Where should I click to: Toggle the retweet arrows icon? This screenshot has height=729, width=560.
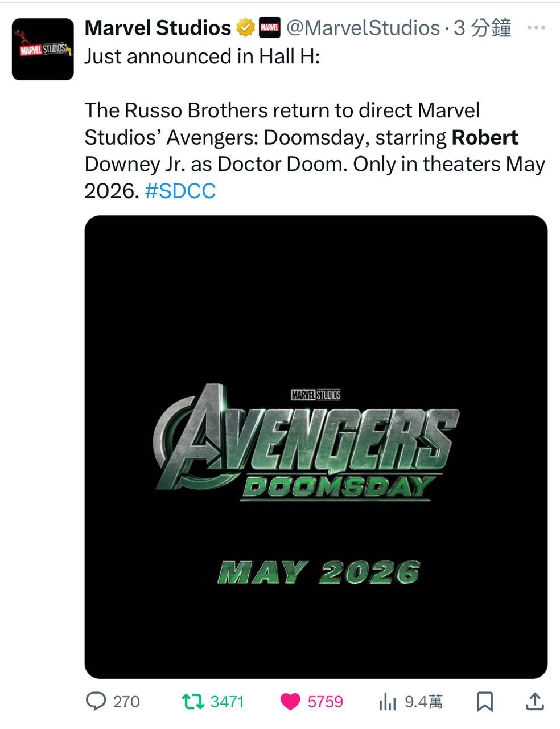click(192, 701)
